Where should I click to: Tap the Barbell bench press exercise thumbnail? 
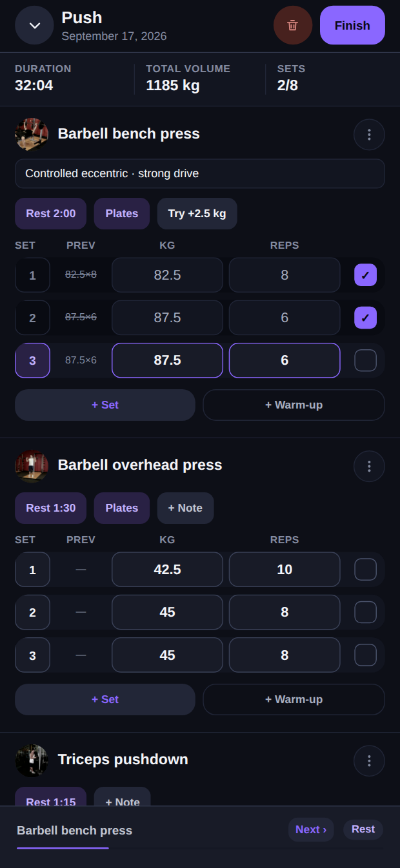click(32, 134)
